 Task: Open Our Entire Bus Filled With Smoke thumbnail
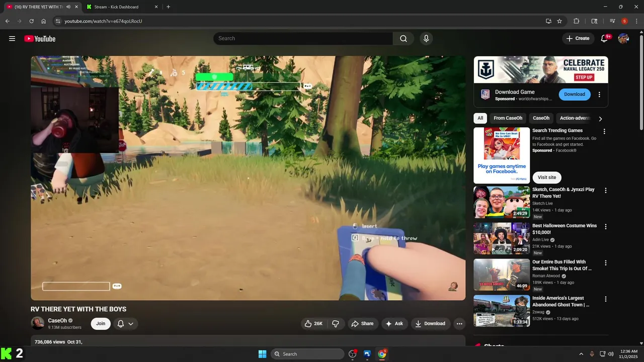(x=502, y=275)
